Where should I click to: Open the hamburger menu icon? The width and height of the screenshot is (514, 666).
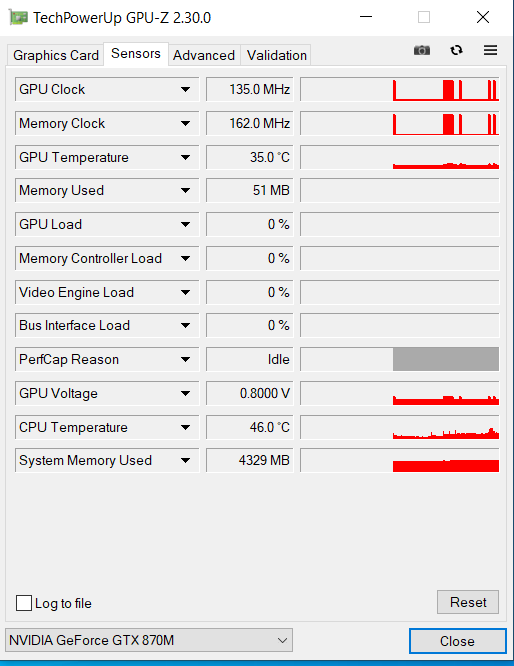(490, 51)
